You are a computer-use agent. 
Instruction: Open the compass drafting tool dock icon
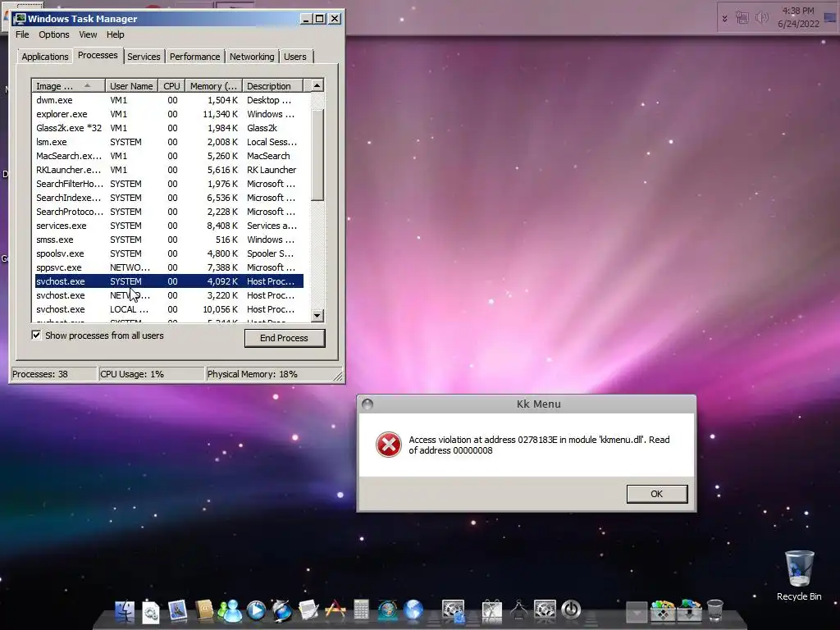[x=518, y=610]
